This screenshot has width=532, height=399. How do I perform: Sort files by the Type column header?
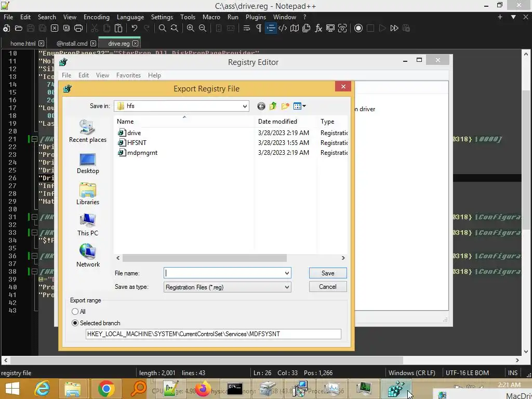click(332, 122)
